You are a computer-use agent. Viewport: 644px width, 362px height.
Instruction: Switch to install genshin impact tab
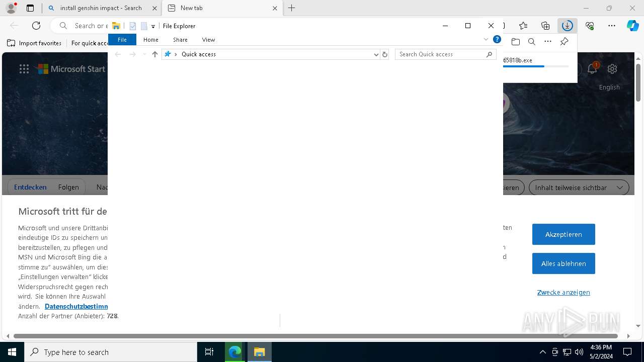(101, 8)
